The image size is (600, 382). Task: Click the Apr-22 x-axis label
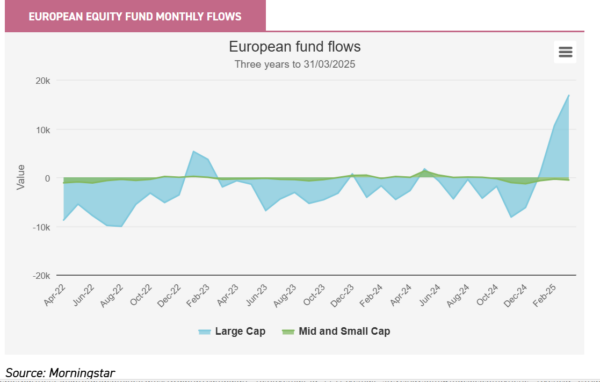55,295
